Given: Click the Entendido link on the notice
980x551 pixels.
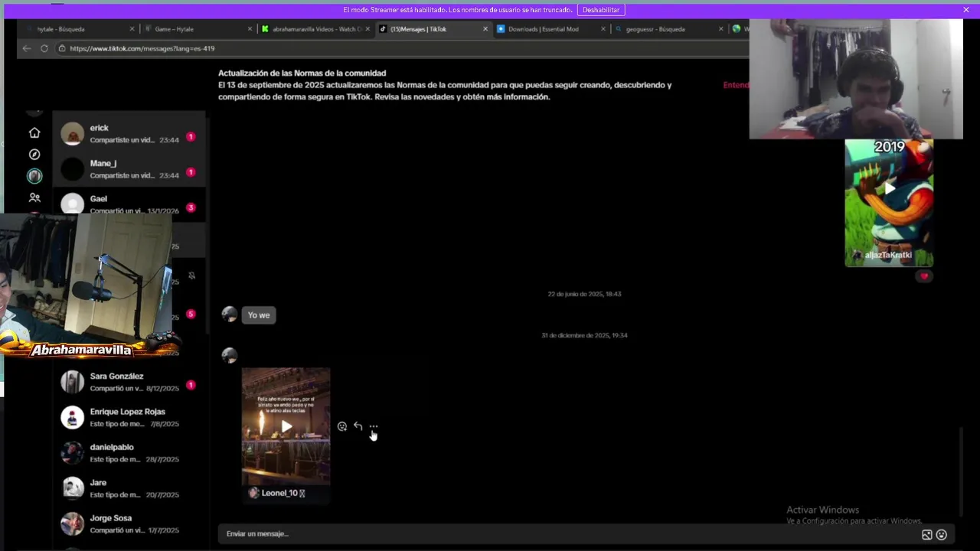Looking at the screenshot, I should coord(736,85).
